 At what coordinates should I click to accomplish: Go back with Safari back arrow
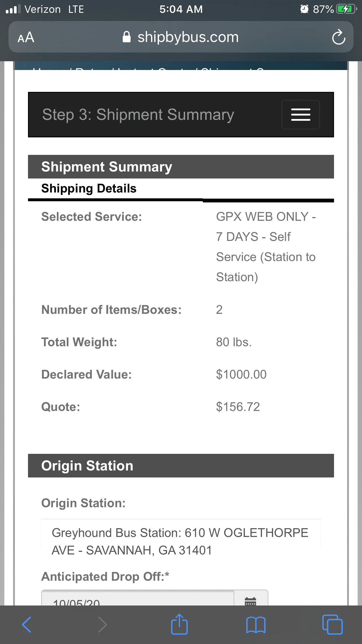pos(27,624)
